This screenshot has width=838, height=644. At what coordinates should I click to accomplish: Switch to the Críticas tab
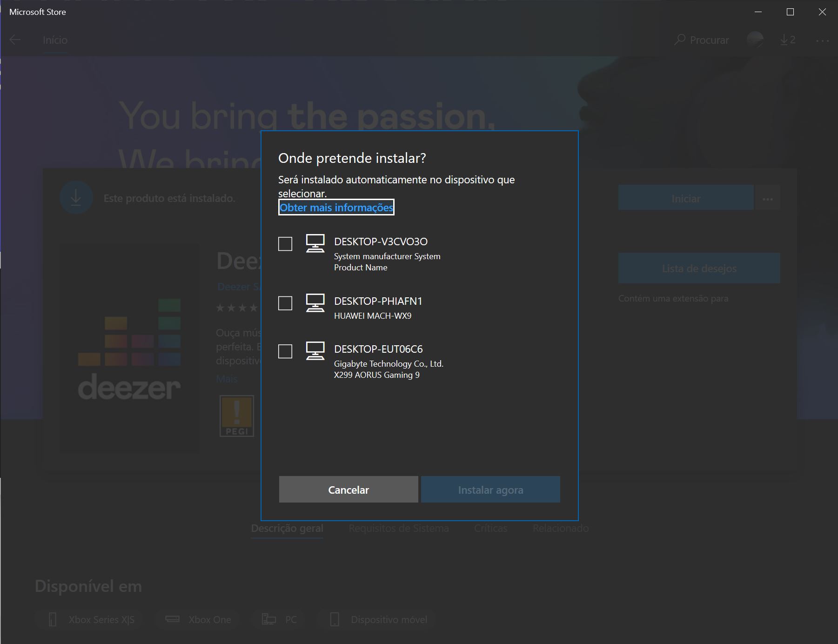click(490, 529)
